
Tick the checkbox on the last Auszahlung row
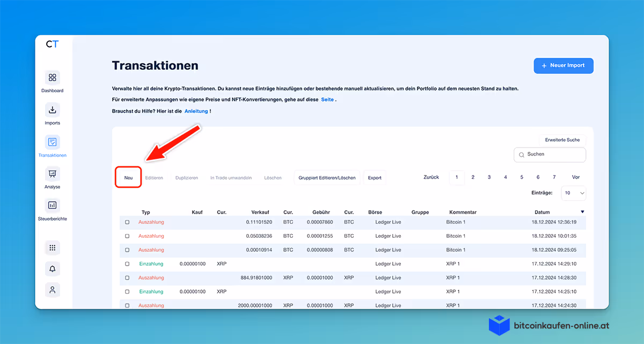coord(127,305)
